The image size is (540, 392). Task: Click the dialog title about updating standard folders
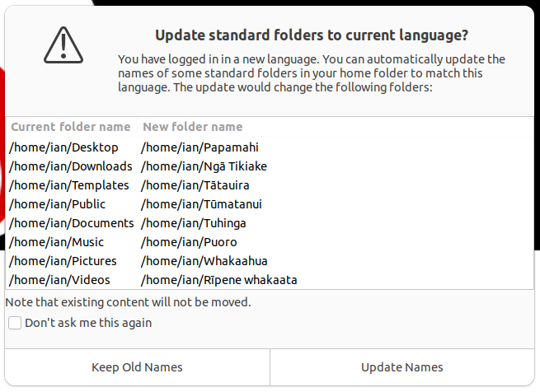(312, 35)
